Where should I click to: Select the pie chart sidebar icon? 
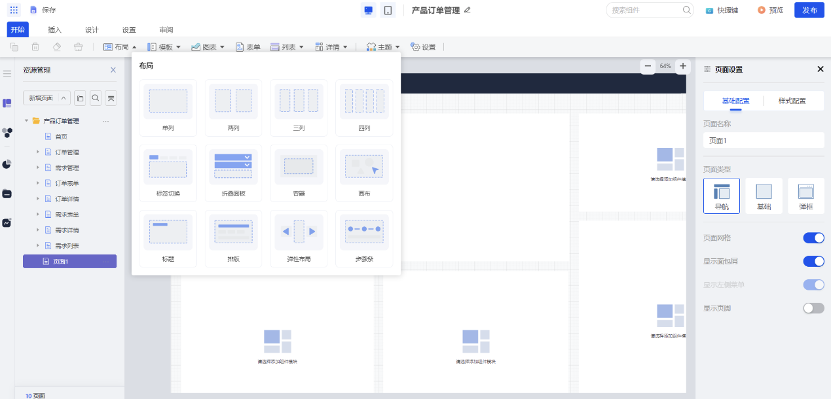click(x=7, y=164)
